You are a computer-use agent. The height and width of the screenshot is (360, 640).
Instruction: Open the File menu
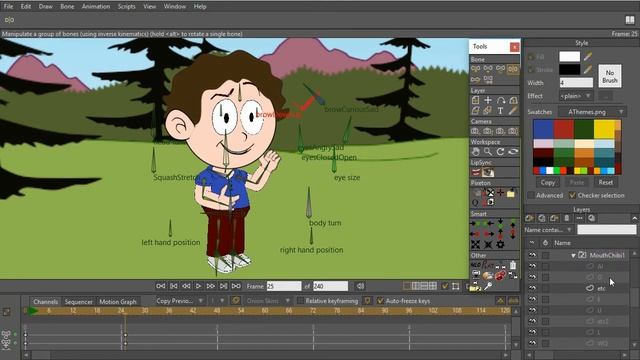coord(8,7)
